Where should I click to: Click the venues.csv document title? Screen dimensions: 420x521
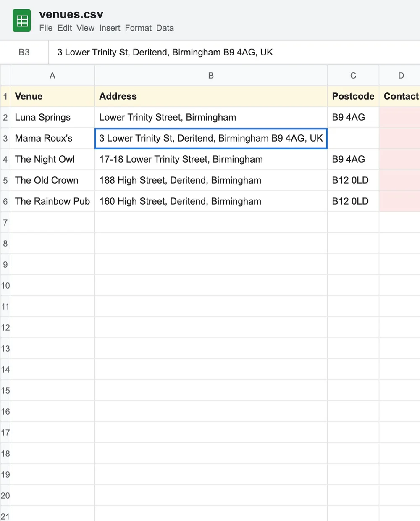(x=71, y=14)
